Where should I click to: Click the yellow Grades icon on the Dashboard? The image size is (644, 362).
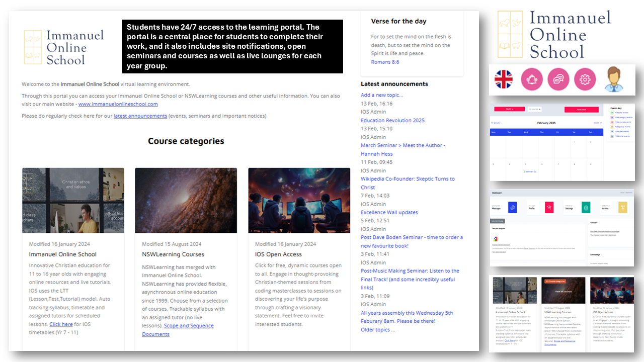click(x=623, y=207)
